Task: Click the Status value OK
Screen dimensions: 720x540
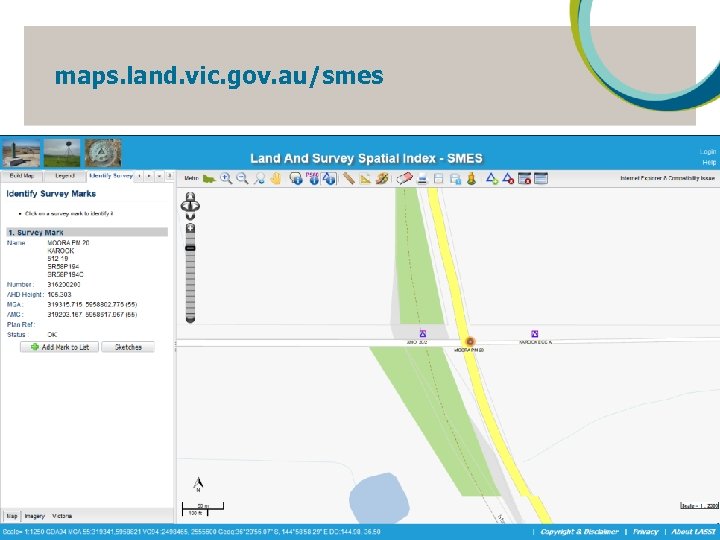Action: tap(52, 334)
